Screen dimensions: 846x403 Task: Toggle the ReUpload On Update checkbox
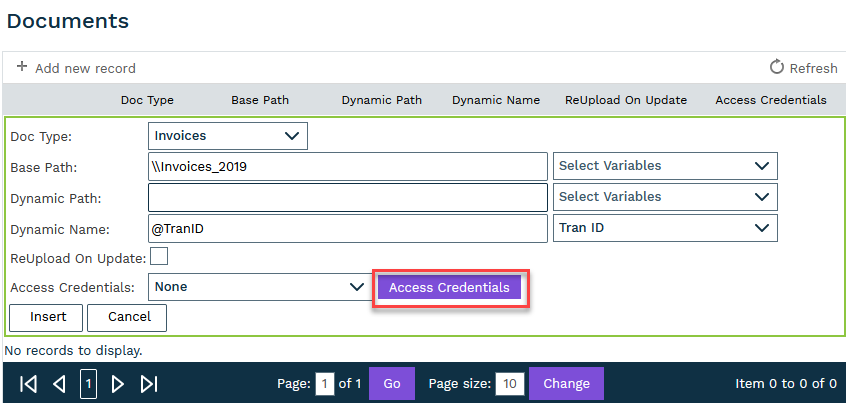159,258
